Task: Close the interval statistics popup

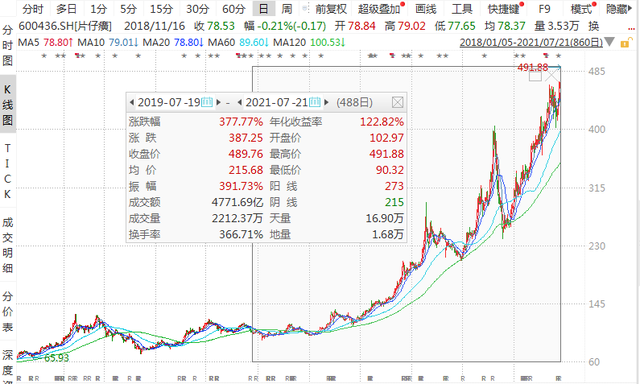Action: pyautogui.click(x=398, y=102)
